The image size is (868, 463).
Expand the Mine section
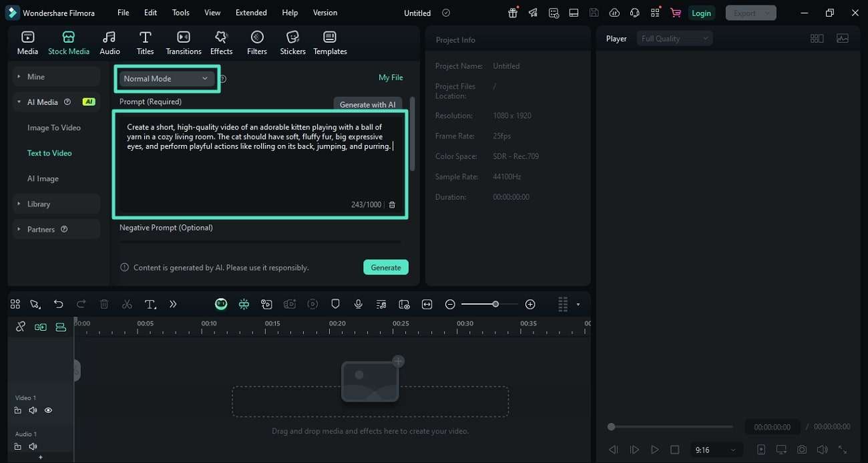56,77
